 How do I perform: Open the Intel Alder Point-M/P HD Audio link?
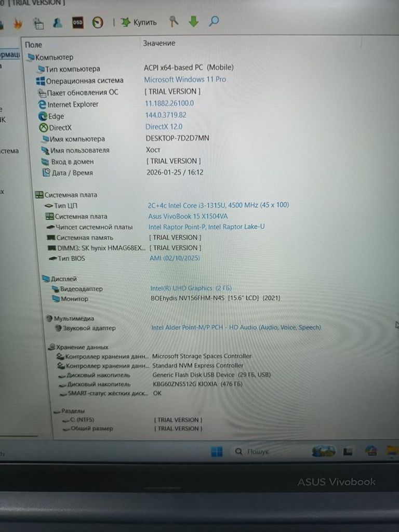click(236, 327)
